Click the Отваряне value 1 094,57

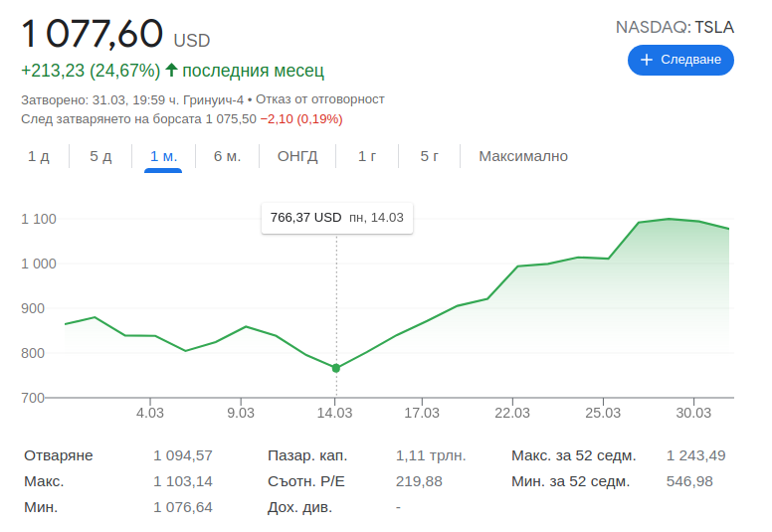183,455
